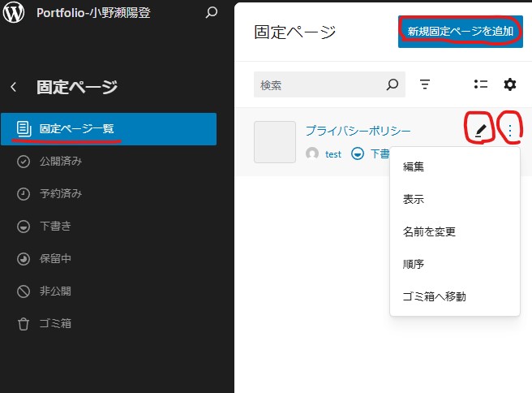Filter by 予約済み pages
Viewport: 532px width, 393px height.
61,193
